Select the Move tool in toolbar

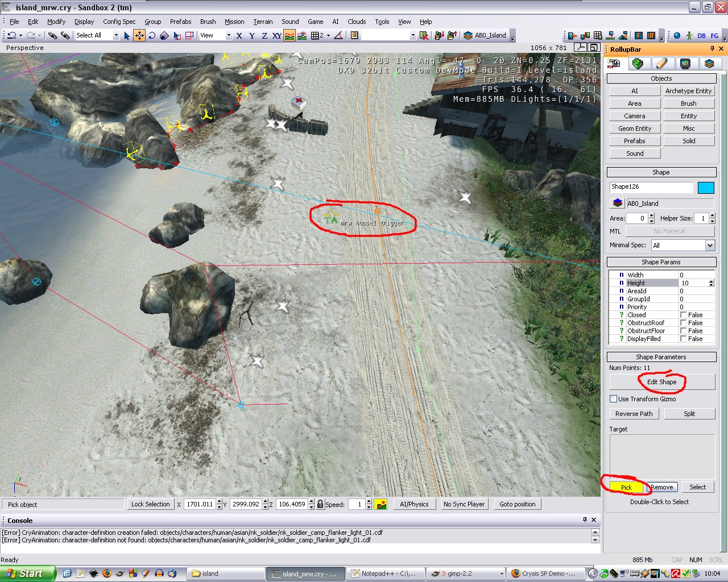coord(139,35)
